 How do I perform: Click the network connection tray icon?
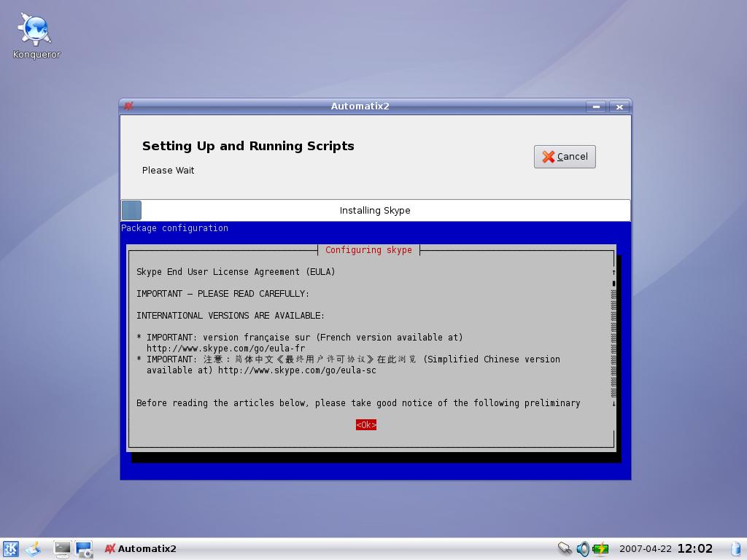pyautogui.click(x=564, y=549)
